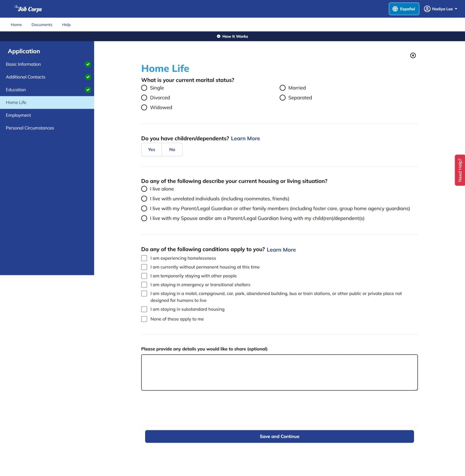
Task: Click the How It Works banner text
Action: pyautogui.click(x=235, y=36)
